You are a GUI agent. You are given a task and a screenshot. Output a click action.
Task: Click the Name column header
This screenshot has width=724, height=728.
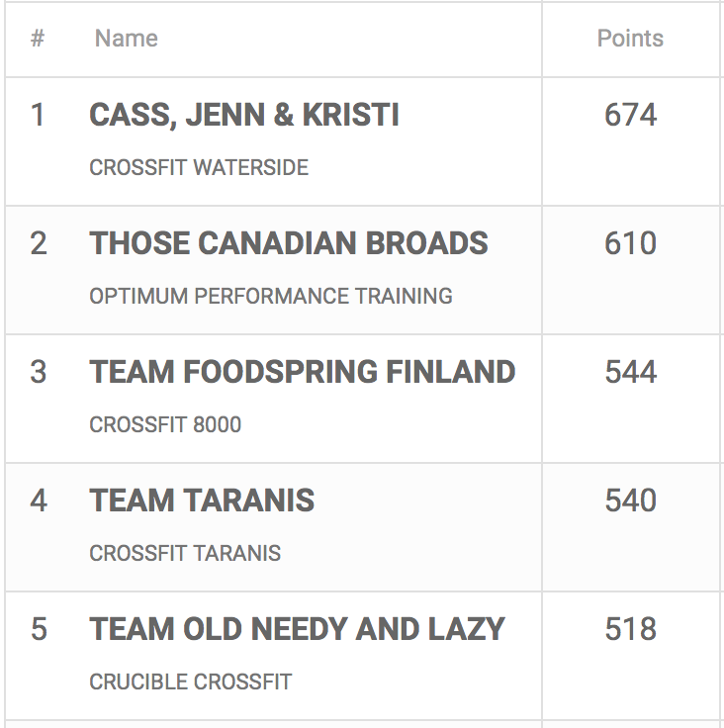126,39
